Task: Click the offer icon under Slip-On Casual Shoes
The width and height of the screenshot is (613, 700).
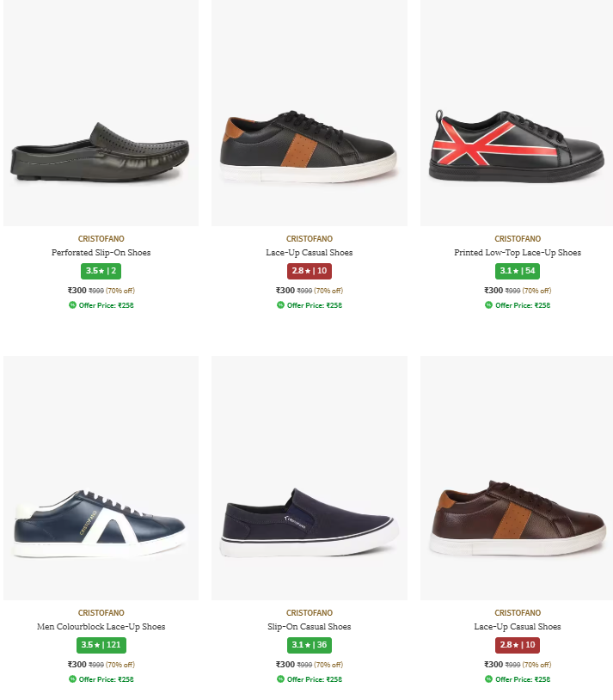Action: click(280, 679)
